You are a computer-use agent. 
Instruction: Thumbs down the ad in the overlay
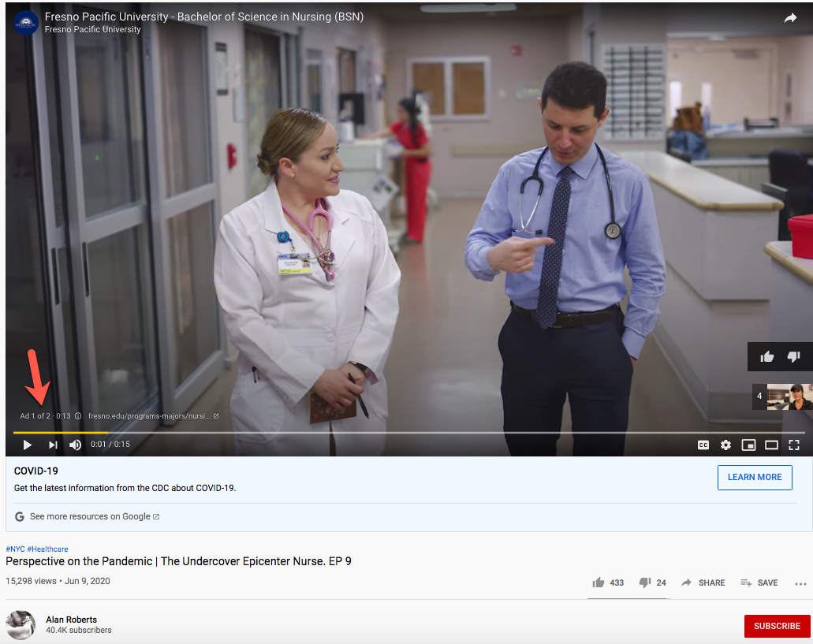pyautogui.click(x=794, y=357)
